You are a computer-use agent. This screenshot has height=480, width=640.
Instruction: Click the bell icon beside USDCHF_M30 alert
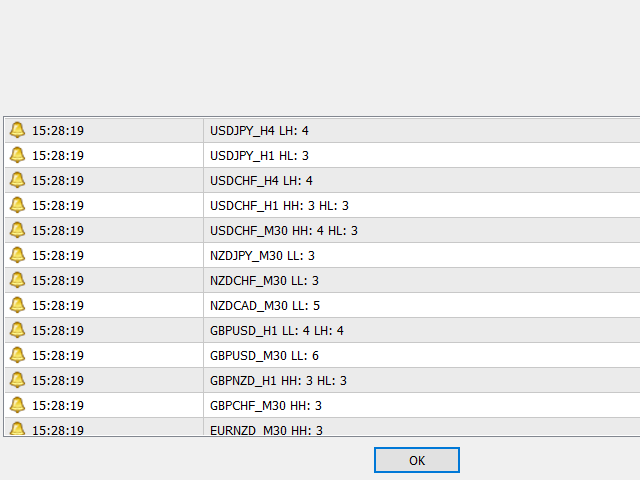(17, 230)
